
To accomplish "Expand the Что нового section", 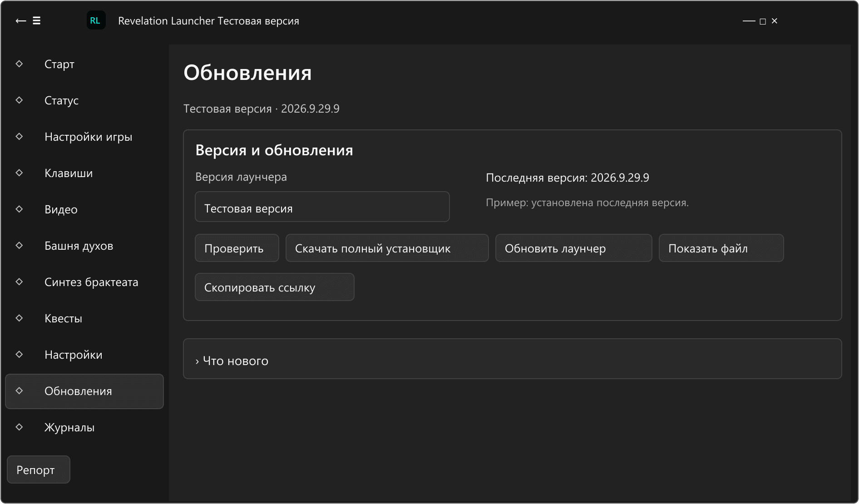I will 513,359.
